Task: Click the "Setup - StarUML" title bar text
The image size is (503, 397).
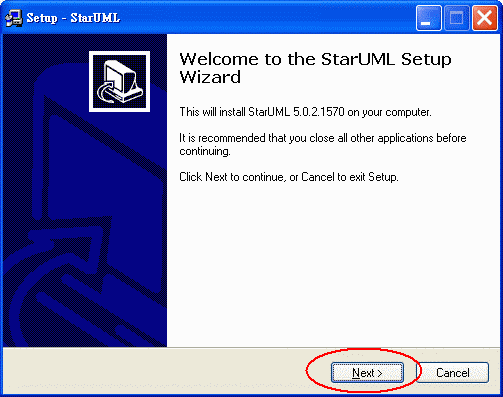Action: pyautogui.click(x=73, y=18)
